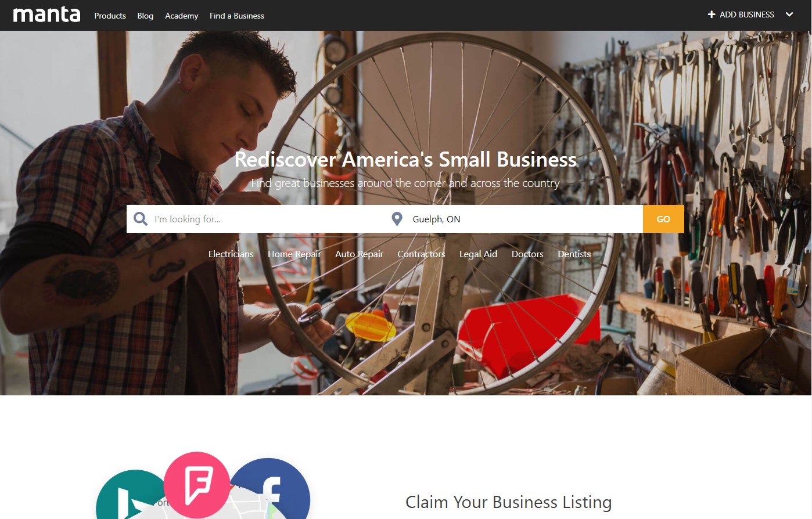Click the pink Foursquare circle icon

tap(197, 484)
